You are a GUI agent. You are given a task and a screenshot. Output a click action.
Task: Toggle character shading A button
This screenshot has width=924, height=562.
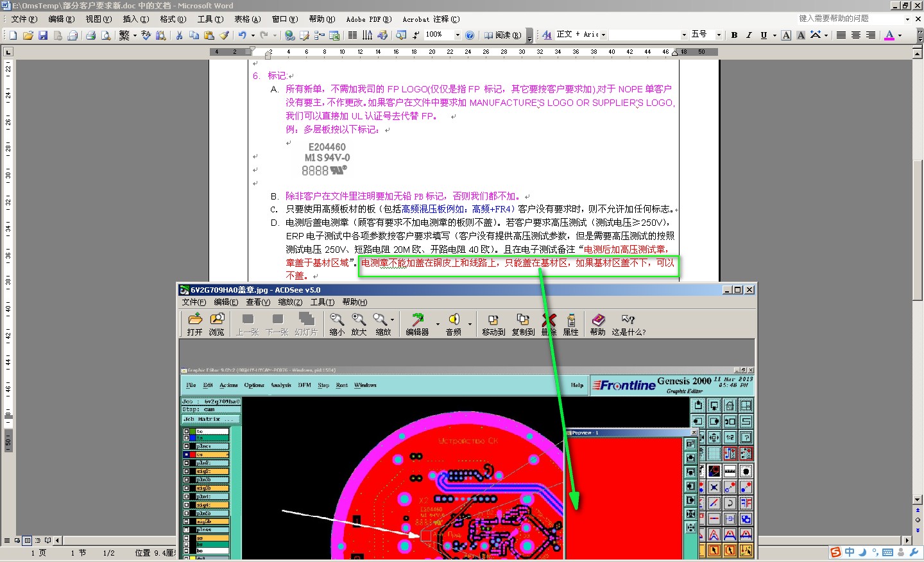tap(801, 35)
